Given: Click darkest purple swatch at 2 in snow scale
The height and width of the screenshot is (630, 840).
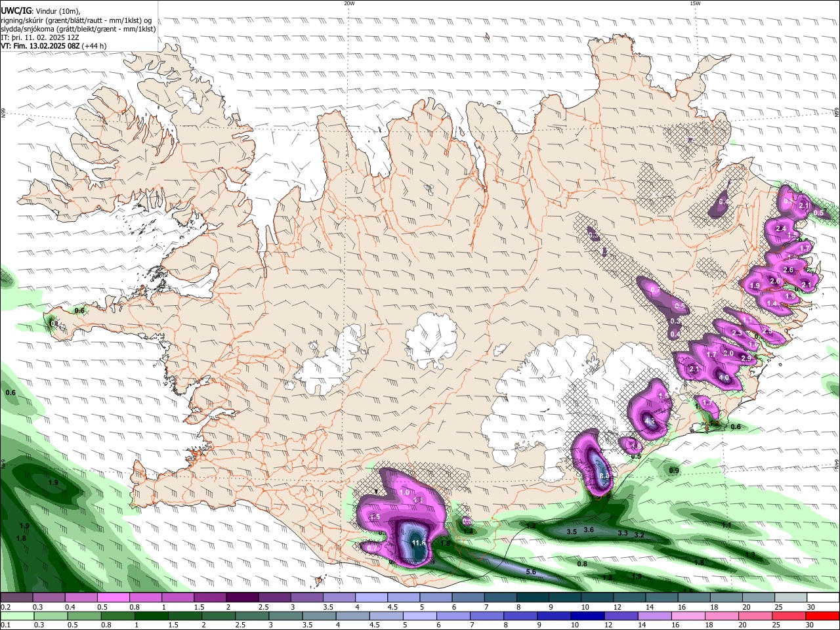Looking at the screenshot, I should pyautogui.click(x=241, y=598).
